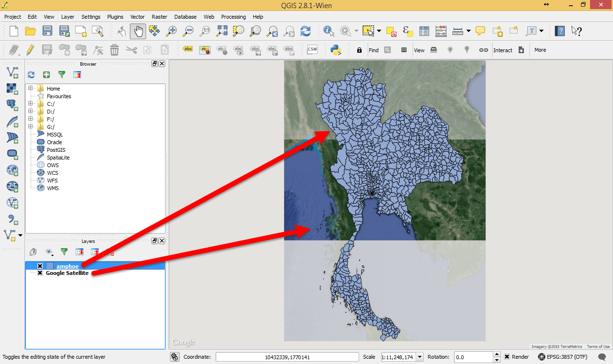Expand the Home folder in Browser
Image resolution: width=613 pixels, height=364 pixels.
(30, 88)
